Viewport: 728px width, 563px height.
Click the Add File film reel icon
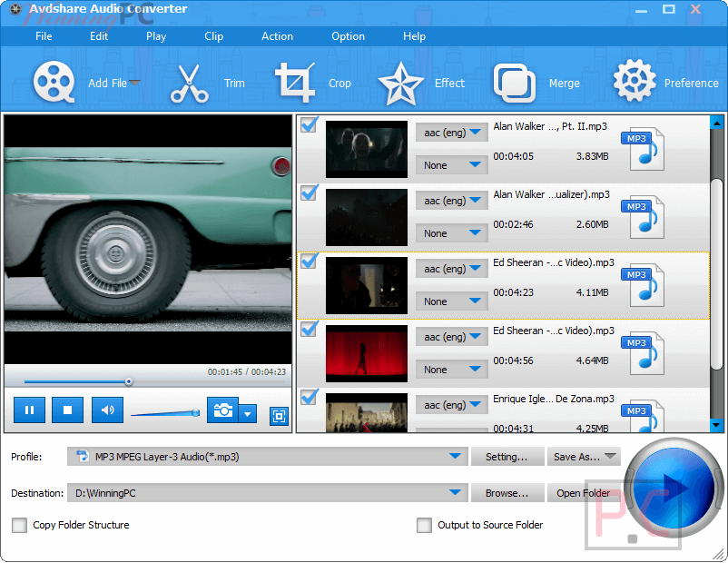[54, 83]
